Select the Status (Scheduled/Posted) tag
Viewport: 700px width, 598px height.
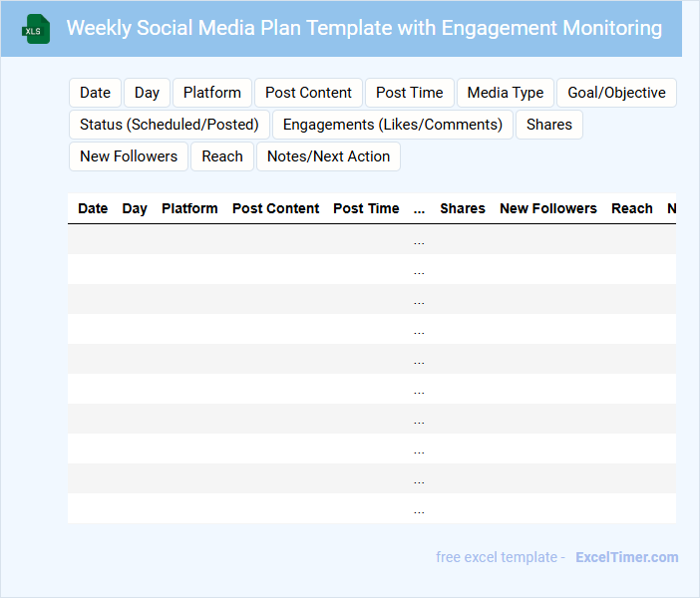pyautogui.click(x=170, y=125)
